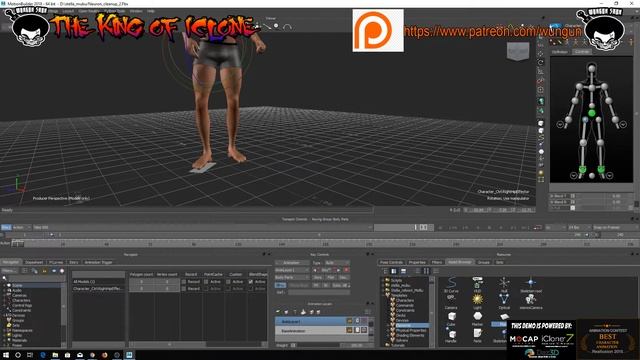Open the Filters dropdown in Navigator
Image resolution: width=640 pixels, height=360 pixels.
point(10,271)
